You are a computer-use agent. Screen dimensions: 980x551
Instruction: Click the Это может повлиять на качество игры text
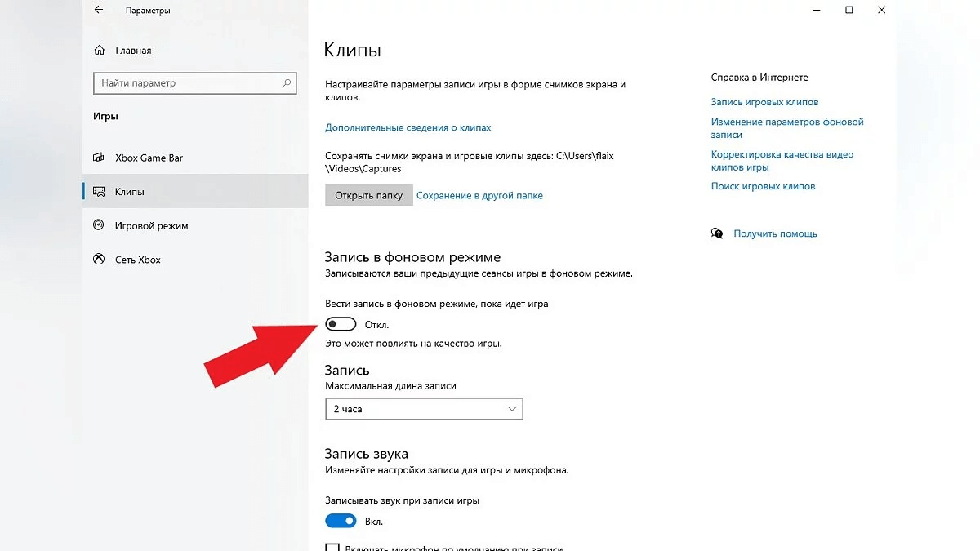tap(413, 344)
